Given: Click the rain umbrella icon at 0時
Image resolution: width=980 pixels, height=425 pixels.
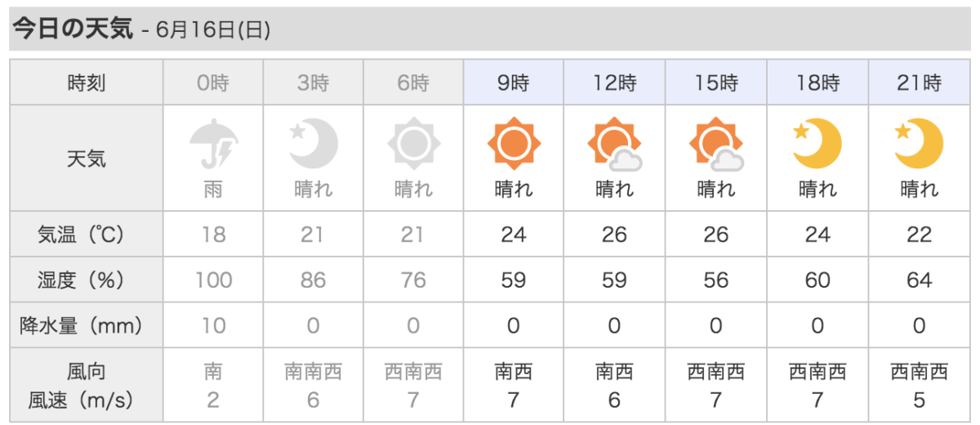Looking at the screenshot, I should coord(212,144).
